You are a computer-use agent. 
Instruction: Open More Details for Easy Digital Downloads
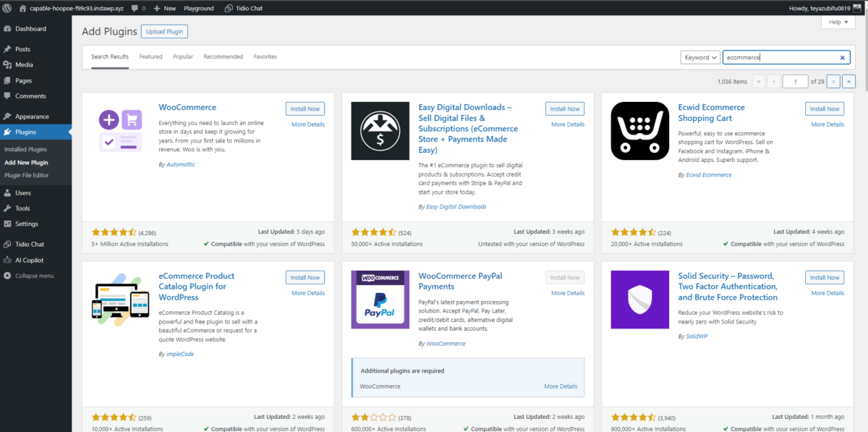[x=568, y=124]
